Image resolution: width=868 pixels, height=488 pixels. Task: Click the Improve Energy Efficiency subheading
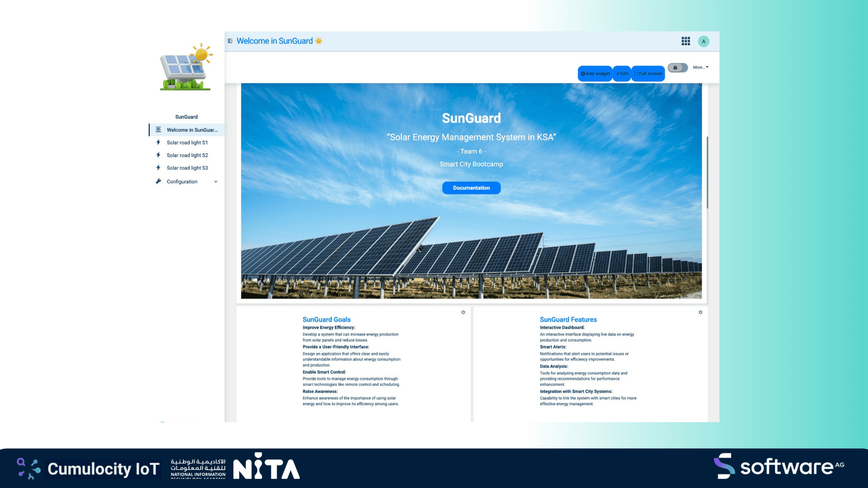pyautogui.click(x=329, y=328)
